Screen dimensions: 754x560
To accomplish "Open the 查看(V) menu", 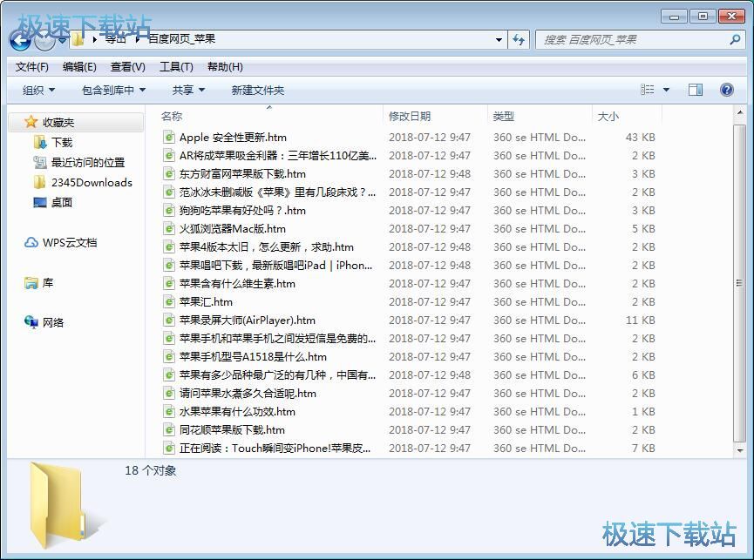I will pos(127,67).
